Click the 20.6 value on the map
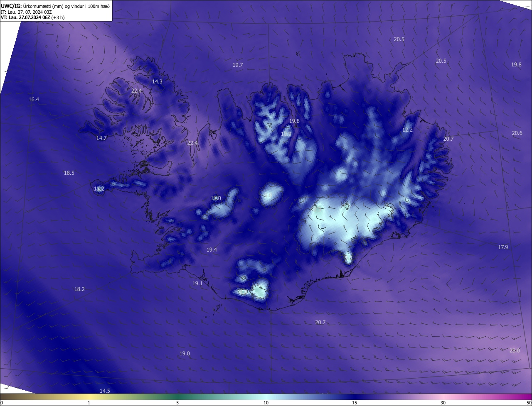 click(x=517, y=133)
